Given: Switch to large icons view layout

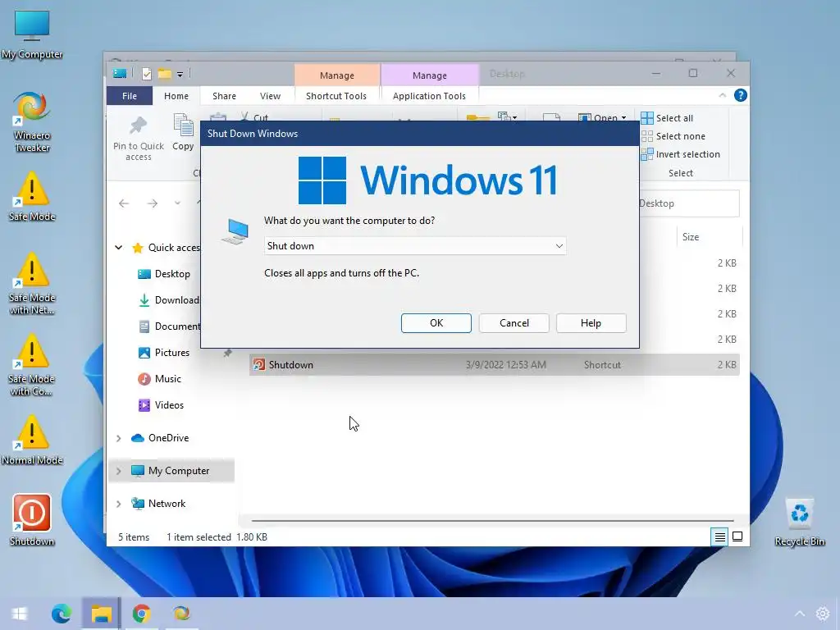Looking at the screenshot, I should [x=737, y=536].
